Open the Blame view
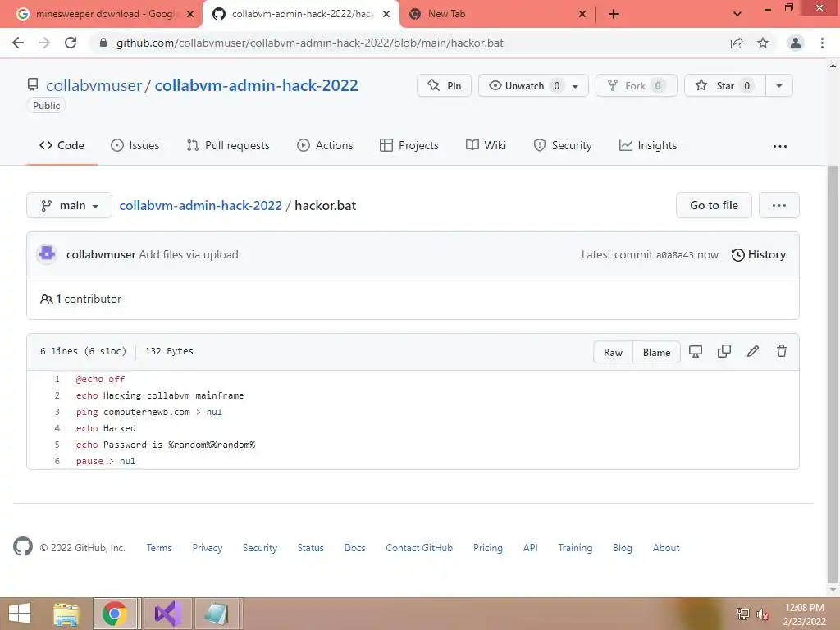The image size is (840, 630). (x=656, y=352)
